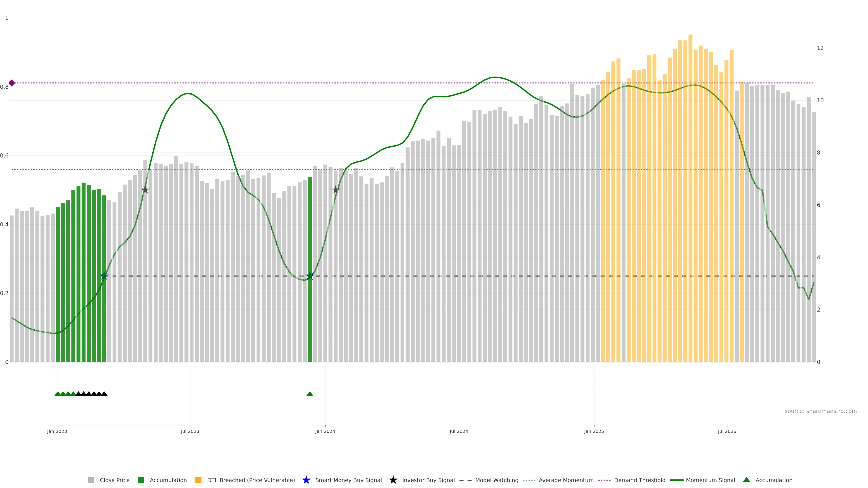868x488 pixels.
Task: Click the black Investor Buy Signal legend star
Action: pos(393,480)
